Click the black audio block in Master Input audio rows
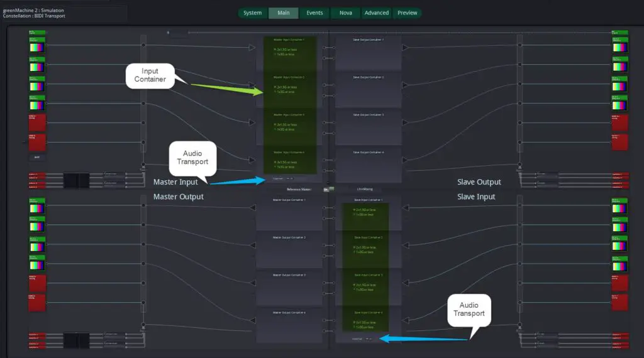Screen dimensions: 644x358 point(76,180)
